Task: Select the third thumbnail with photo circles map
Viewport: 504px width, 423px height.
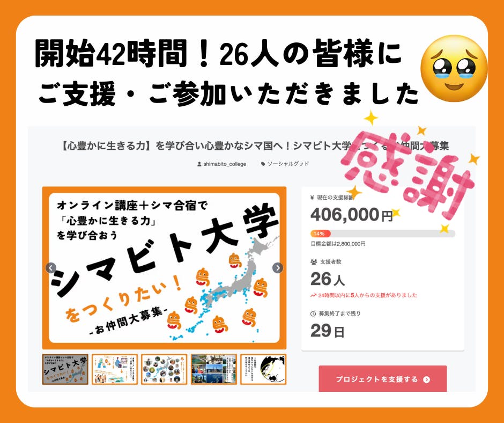Action: click(164, 369)
